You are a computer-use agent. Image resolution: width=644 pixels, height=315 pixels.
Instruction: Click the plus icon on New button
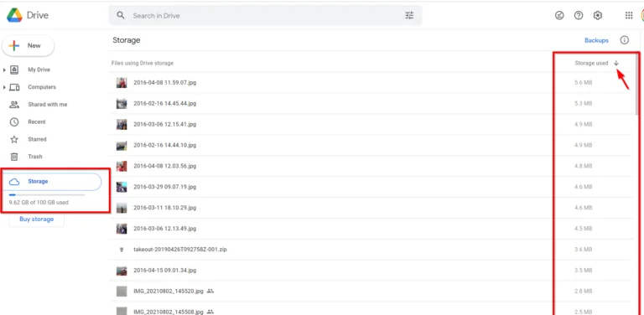coord(14,45)
